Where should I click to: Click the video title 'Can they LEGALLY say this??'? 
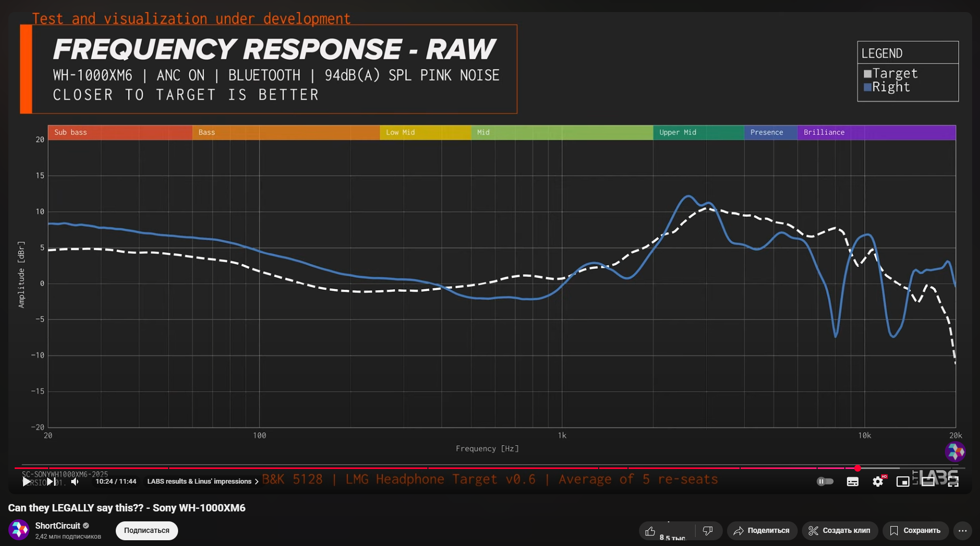(x=127, y=508)
